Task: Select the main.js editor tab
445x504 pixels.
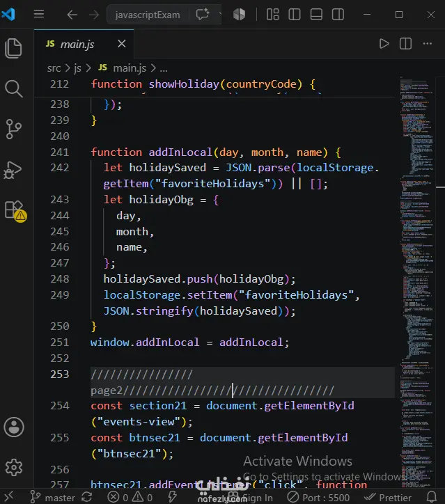Action: (x=84, y=44)
